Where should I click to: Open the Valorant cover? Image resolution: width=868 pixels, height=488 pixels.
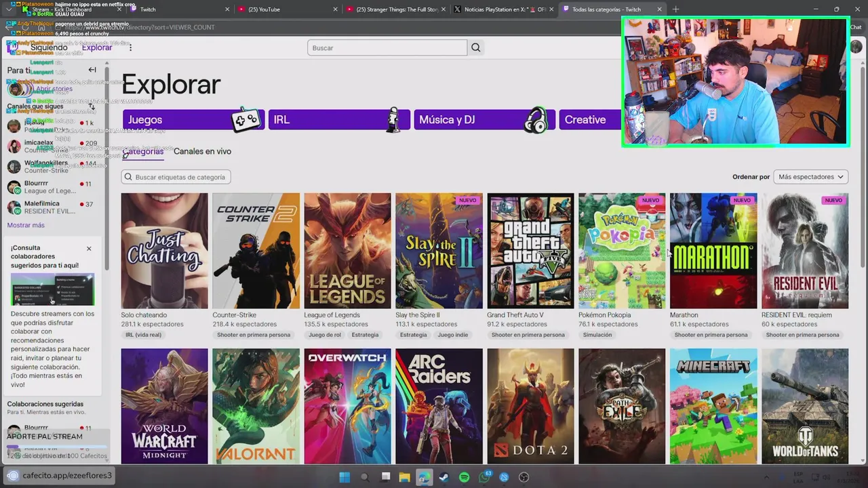coord(256,406)
